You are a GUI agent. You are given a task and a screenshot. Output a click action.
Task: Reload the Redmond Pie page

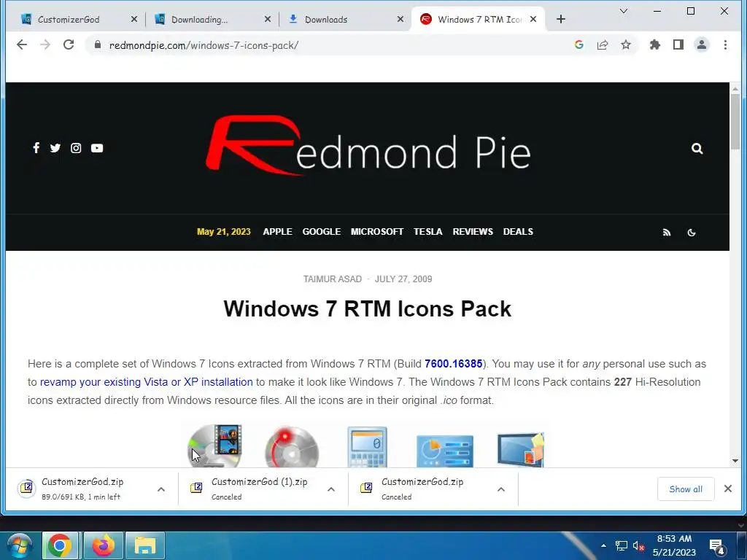point(69,44)
